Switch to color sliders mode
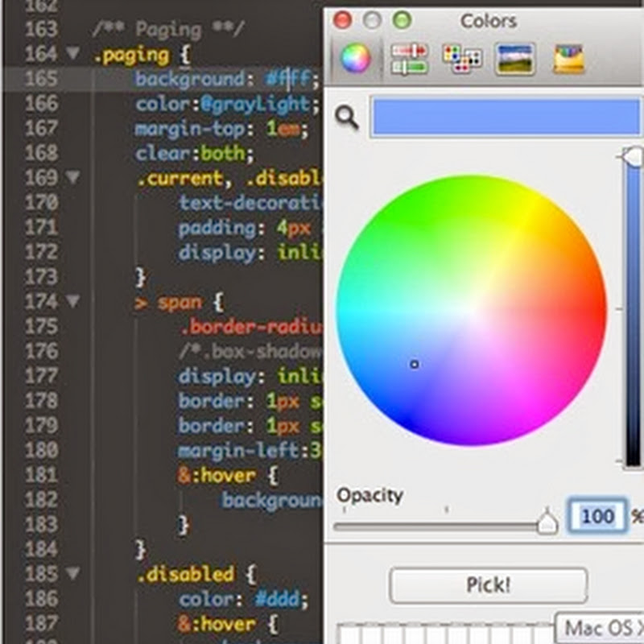This screenshot has height=644, width=644. pyautogui.click(x=408, y=59)
